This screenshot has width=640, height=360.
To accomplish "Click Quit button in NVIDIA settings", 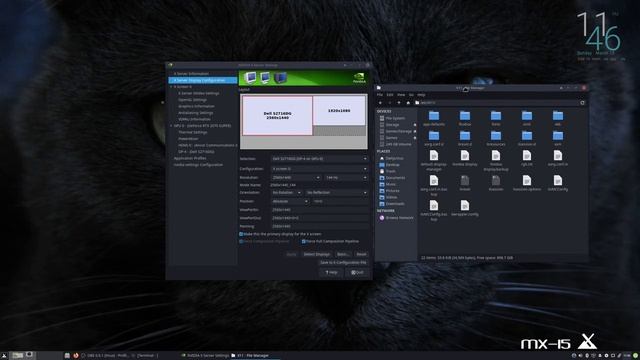I will 358,272.
